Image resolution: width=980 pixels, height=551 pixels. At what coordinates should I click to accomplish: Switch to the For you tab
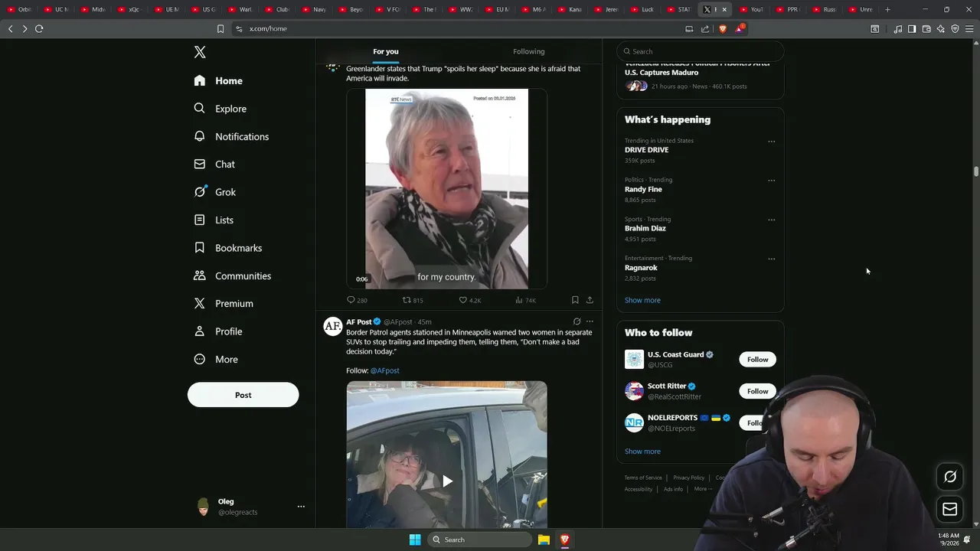[386, 51]
